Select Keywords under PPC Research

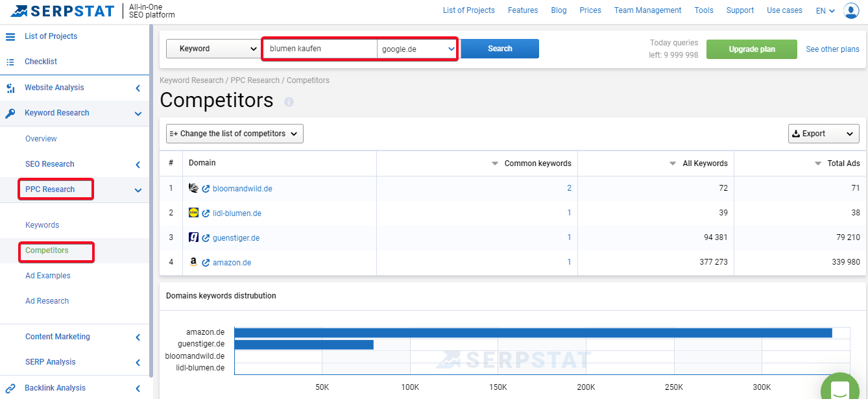[x=42, y=225]
